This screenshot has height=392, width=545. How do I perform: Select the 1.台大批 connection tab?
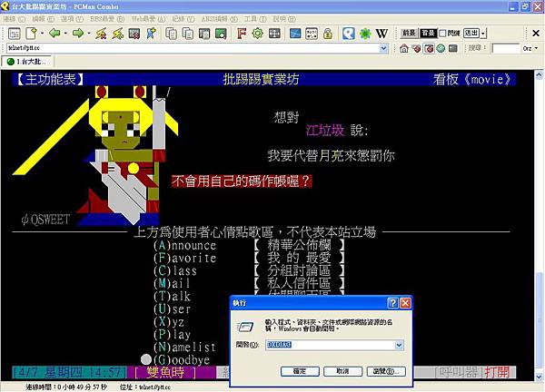click(26, 62)
